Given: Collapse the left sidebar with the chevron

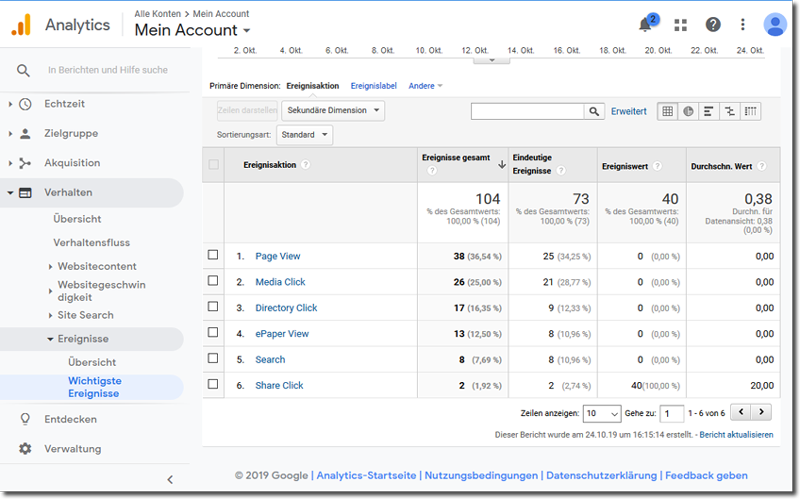Looking at the screenshot, I should tap(170, 480).
